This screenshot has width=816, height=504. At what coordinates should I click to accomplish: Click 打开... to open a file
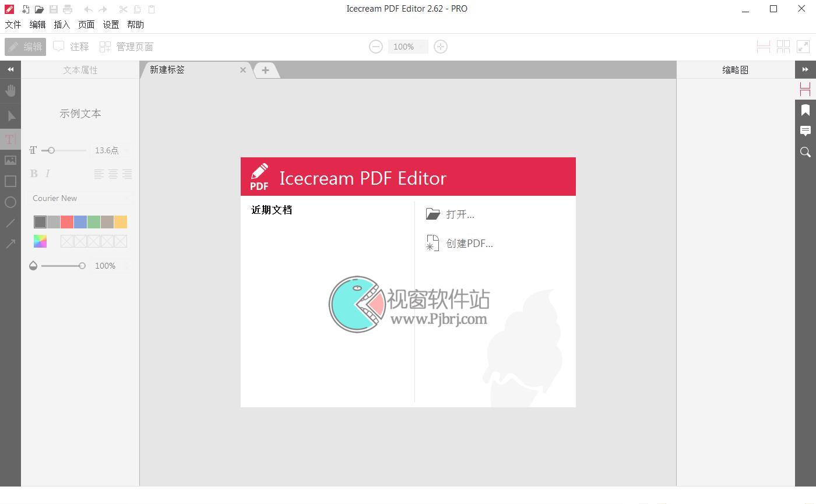pyautogui.click(x=450, y=214)
